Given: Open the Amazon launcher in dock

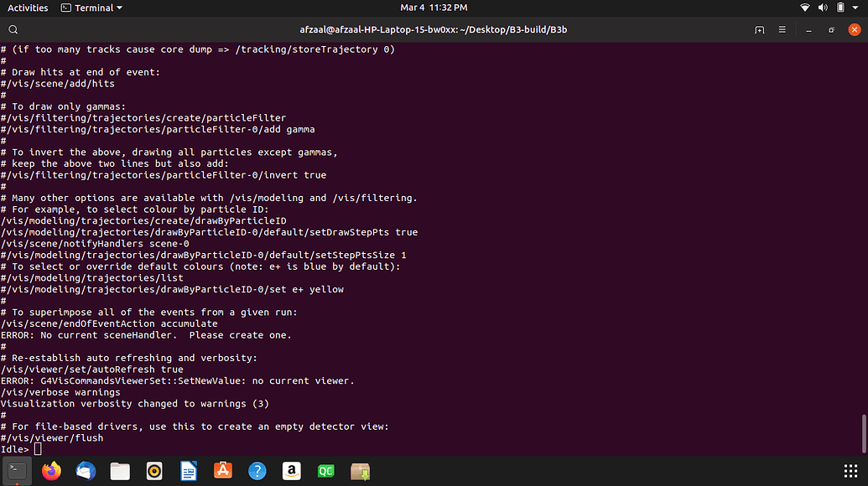Looking at the screenshot, I should coord(292,471).
